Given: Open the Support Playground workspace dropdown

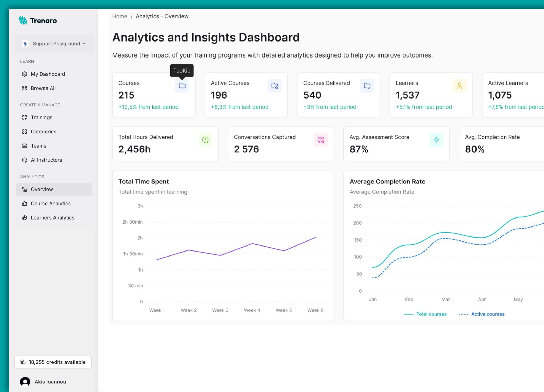Looking at the screenshot, I should [54, 44].
